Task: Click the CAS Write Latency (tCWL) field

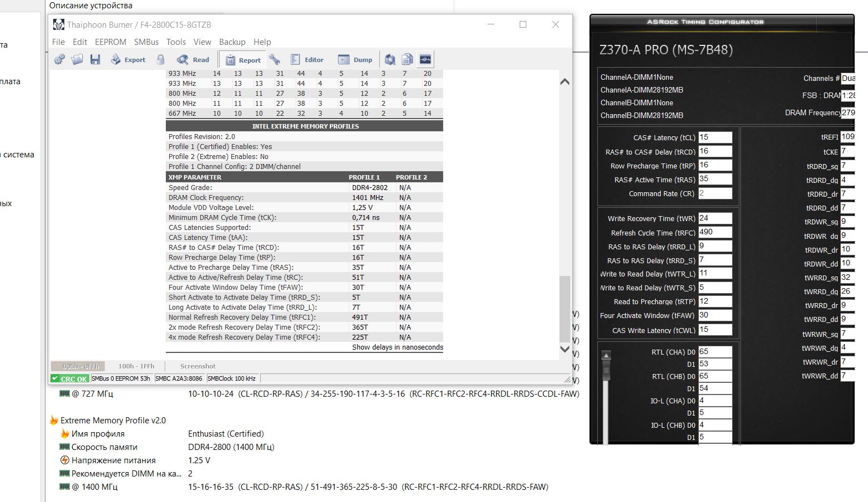Action: (x=715, y=330)
